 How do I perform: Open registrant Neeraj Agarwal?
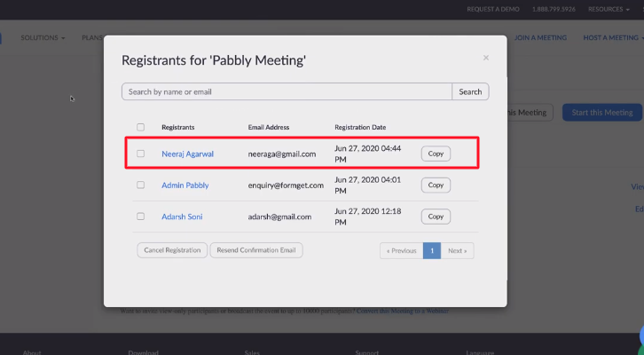[188, 154]
